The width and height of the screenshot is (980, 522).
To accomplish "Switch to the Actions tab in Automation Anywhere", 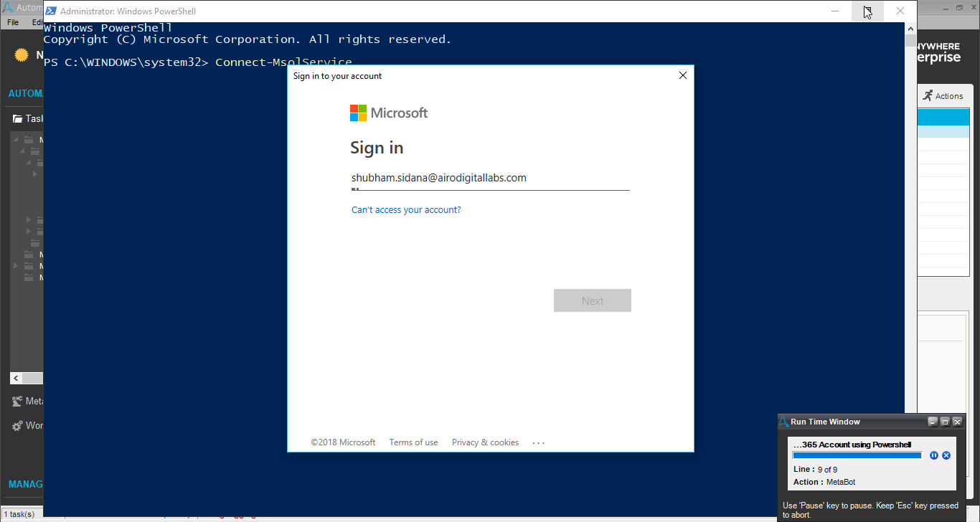I will pos(943,95).
